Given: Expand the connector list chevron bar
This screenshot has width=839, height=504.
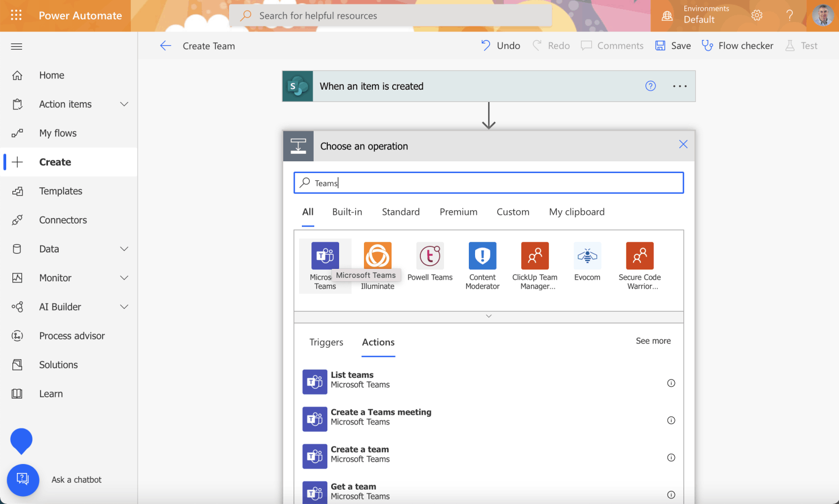Looking at the screenshot, I should [x=489, y=316].
